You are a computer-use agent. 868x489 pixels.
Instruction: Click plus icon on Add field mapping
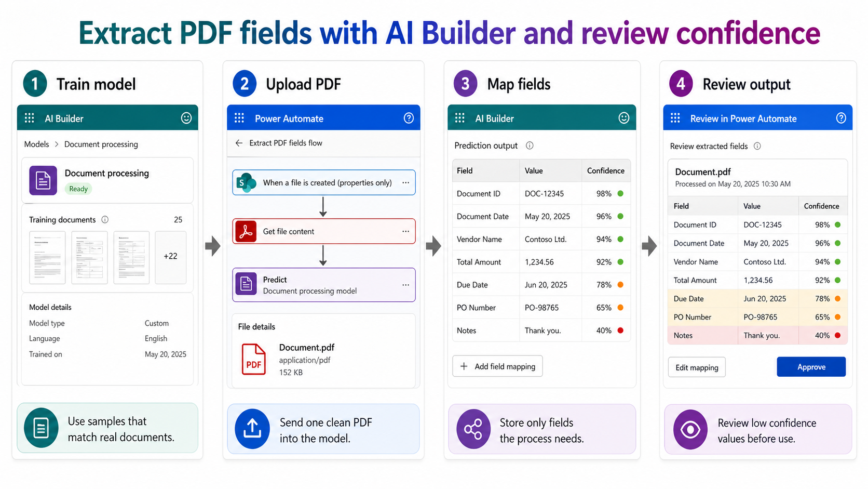464,366
